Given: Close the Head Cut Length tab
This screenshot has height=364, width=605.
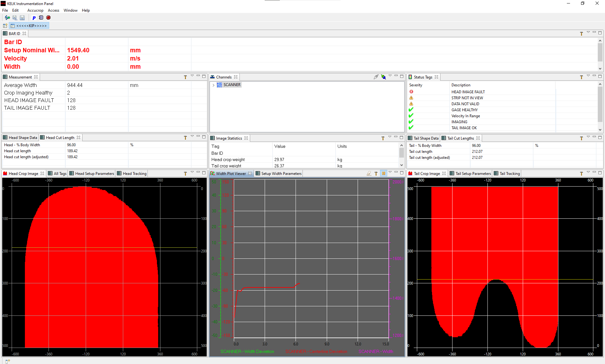Looking at the screenshot, I should [78, 137].
